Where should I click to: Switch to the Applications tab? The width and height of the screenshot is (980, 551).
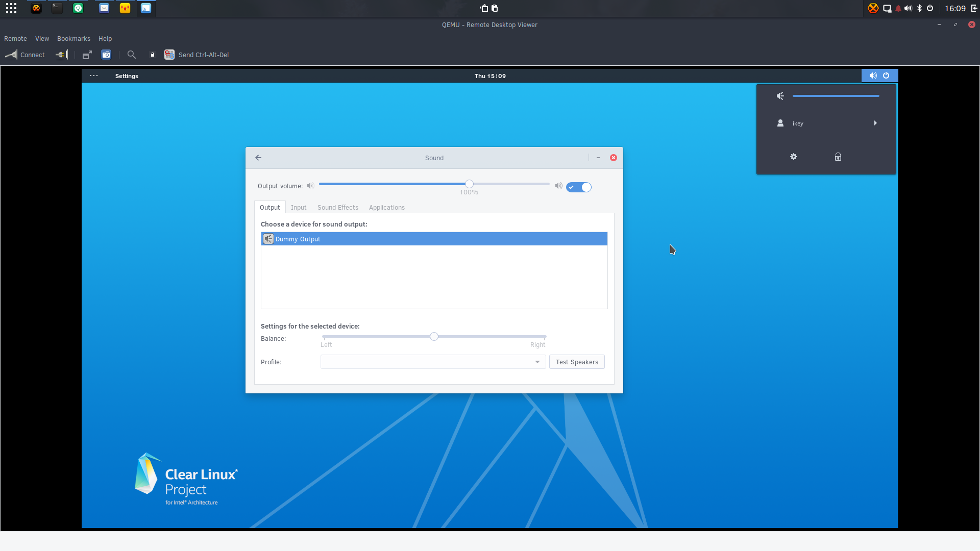[387, 207]
